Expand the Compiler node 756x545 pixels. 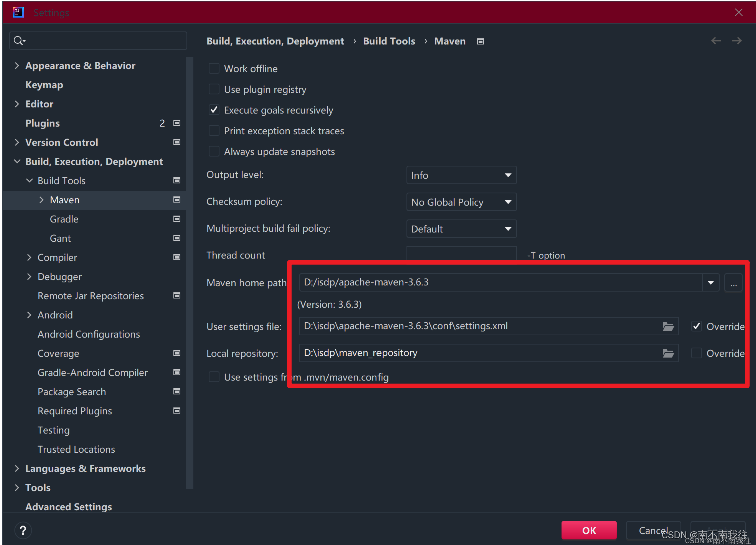click(29, 257)
